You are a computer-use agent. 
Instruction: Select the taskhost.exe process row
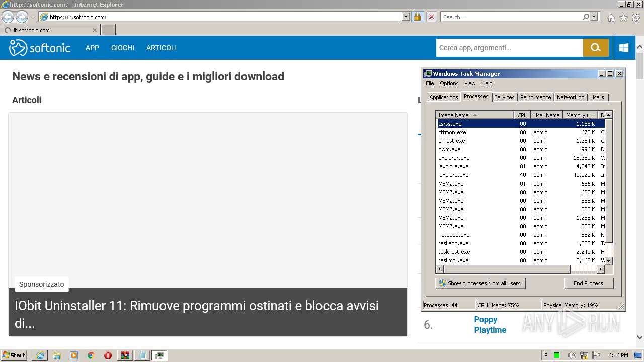pos(520,252)
